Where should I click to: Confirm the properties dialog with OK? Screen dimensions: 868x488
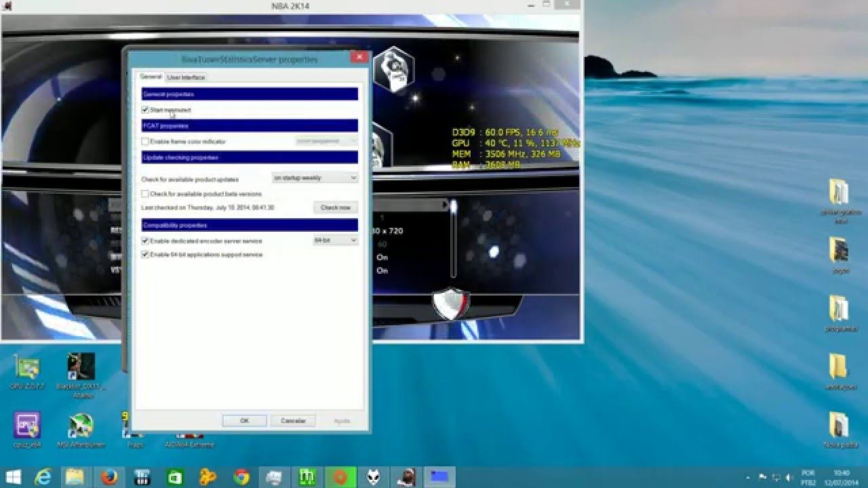tap(245, 421)
